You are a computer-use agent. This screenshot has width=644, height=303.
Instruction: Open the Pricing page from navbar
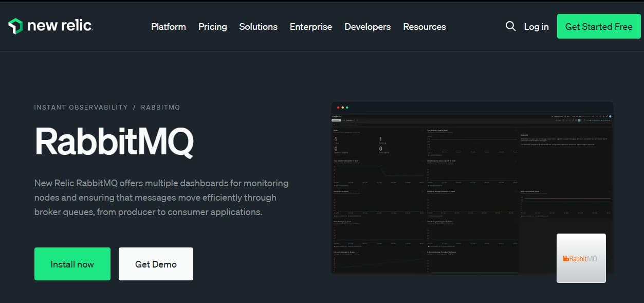pyautogui.click(x=212, y=27)
